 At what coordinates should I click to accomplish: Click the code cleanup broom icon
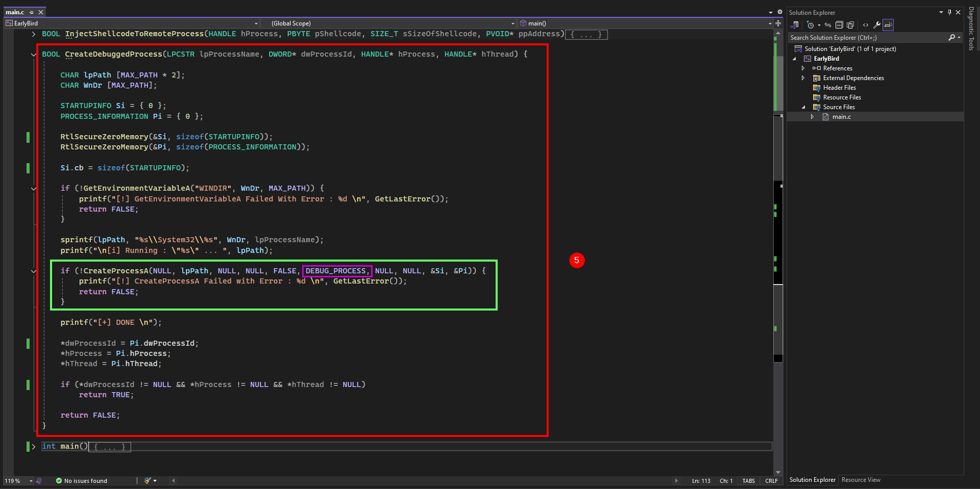pos(148,481)
